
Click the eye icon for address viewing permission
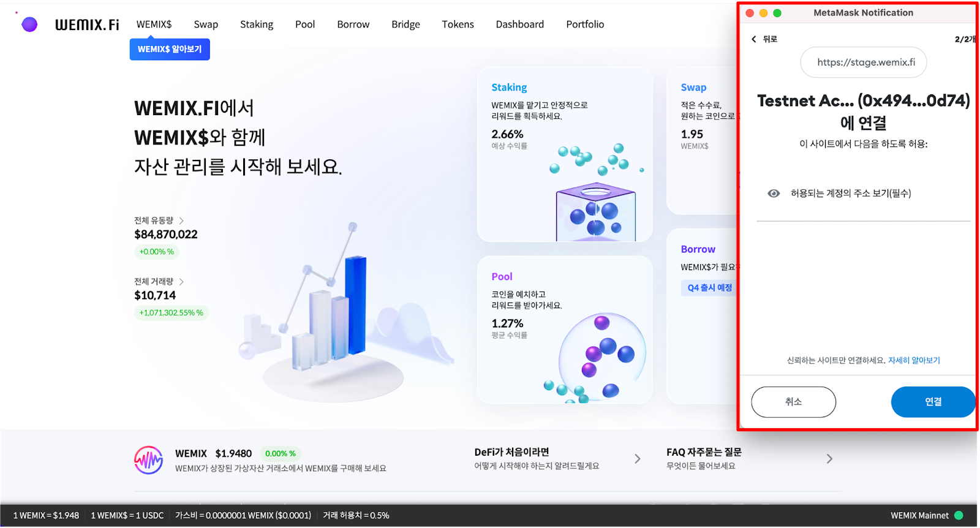tap(774, 194)
